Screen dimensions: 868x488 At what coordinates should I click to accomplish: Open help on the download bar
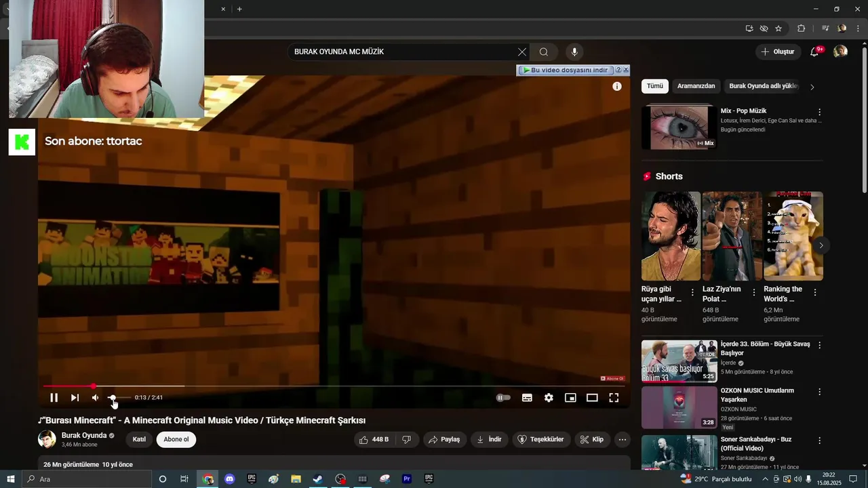[x=618, y=70]
